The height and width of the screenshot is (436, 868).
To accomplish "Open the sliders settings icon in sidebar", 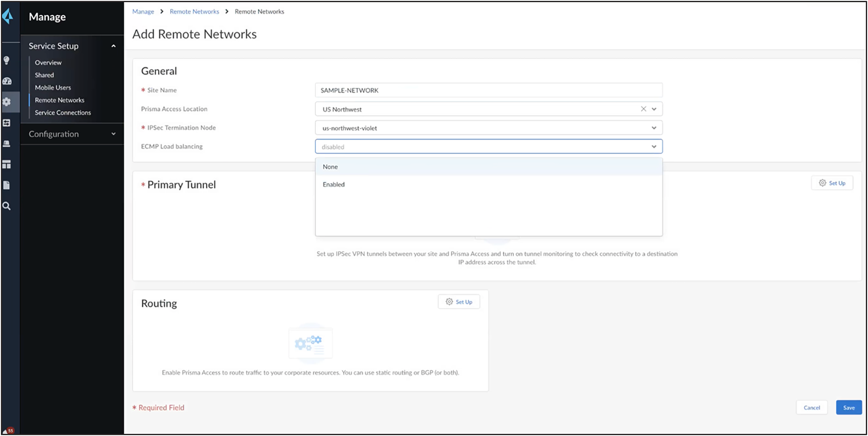I will (7, 123).
